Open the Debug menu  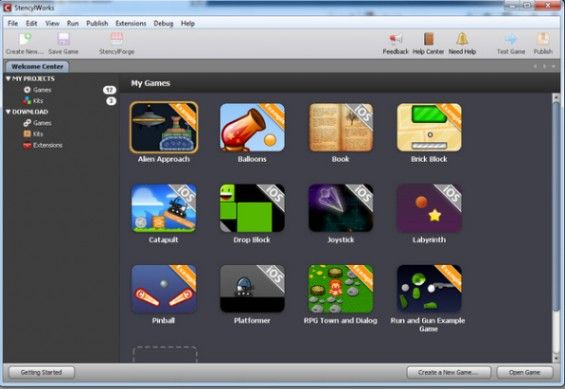[163, 23]
